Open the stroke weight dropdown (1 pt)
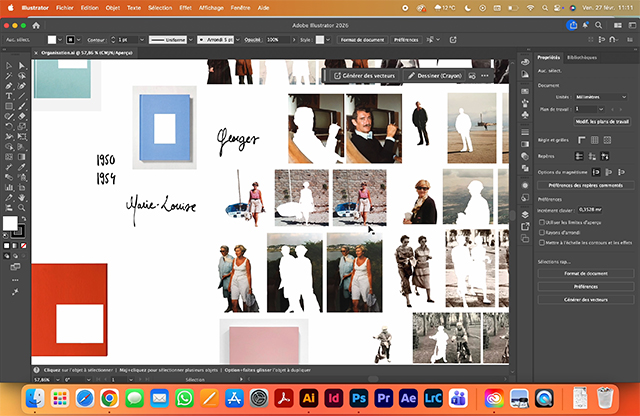 142,40
